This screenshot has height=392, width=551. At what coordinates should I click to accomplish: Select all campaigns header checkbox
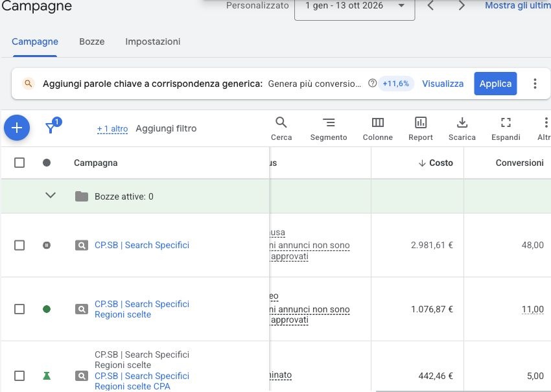[x=19, y=163]
